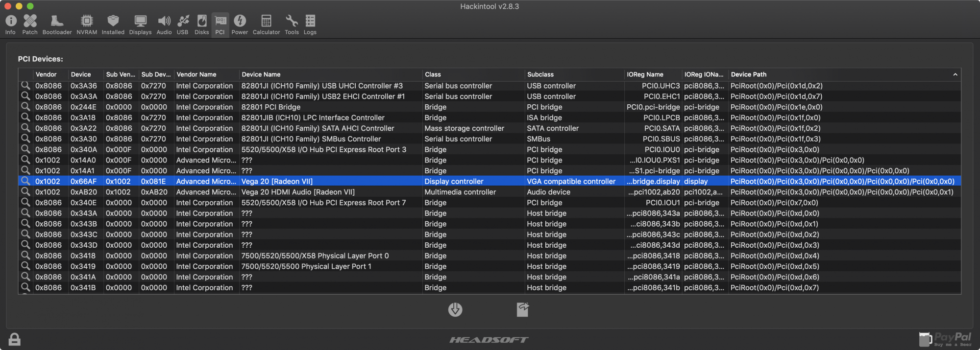This screenshot has width=980, height=350.
Task: Sort by the Vendor column header
Action: pos(50,74)
